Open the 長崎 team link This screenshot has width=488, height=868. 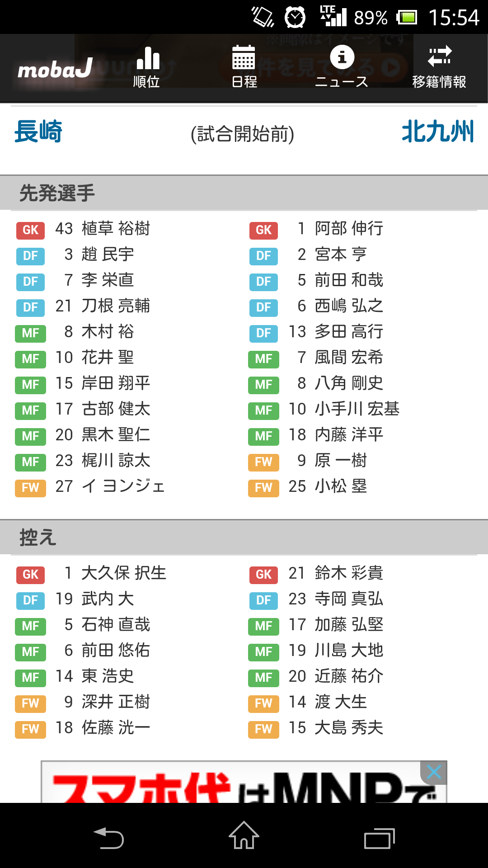click(x=38, y=132)
